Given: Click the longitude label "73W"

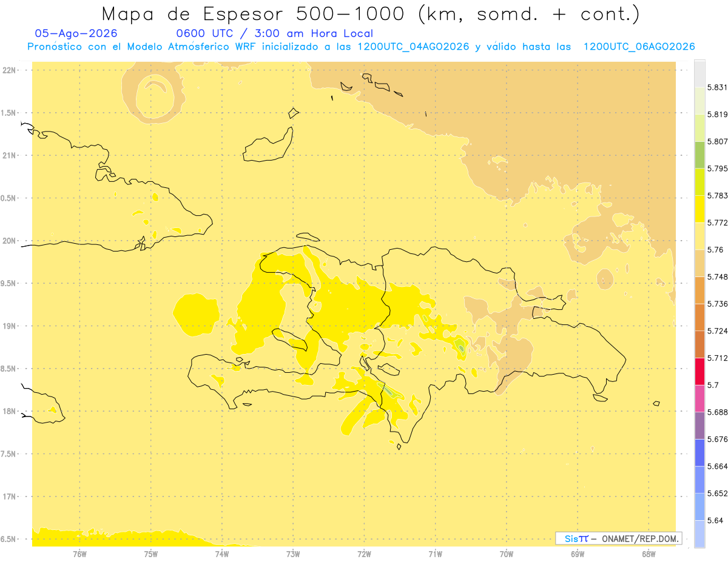Looking at the screenshot, I should [293, 554].
